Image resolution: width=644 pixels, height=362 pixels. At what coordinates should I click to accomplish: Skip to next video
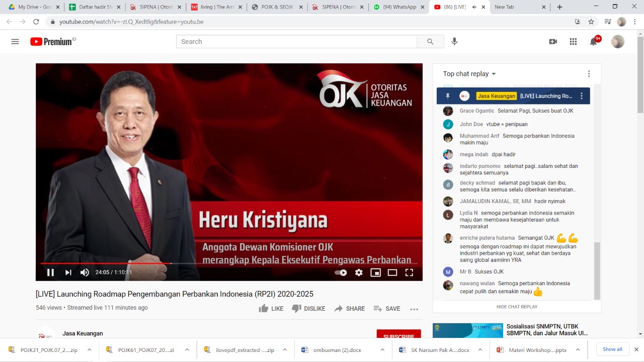[68, 273]
